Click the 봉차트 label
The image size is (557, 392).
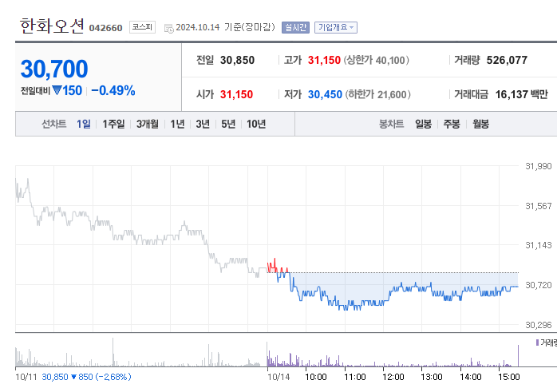point(392,124)
